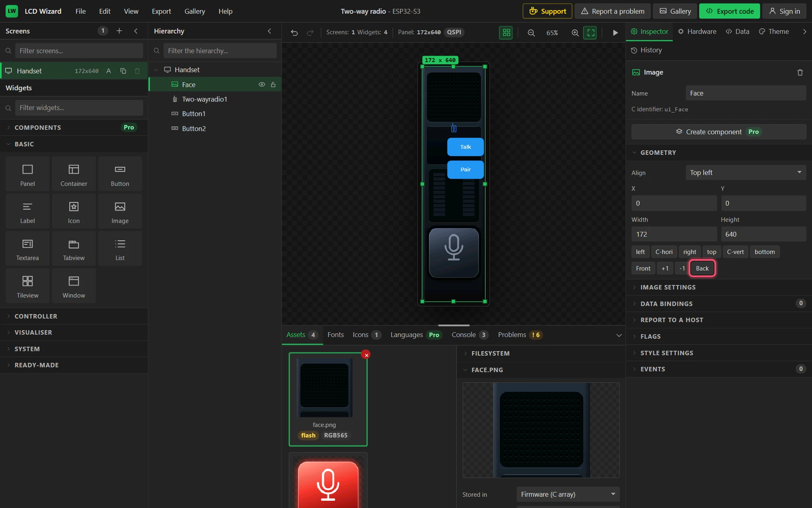Zoom out the canvas
This screenshot has width=812, height=508.
point(531,33)
